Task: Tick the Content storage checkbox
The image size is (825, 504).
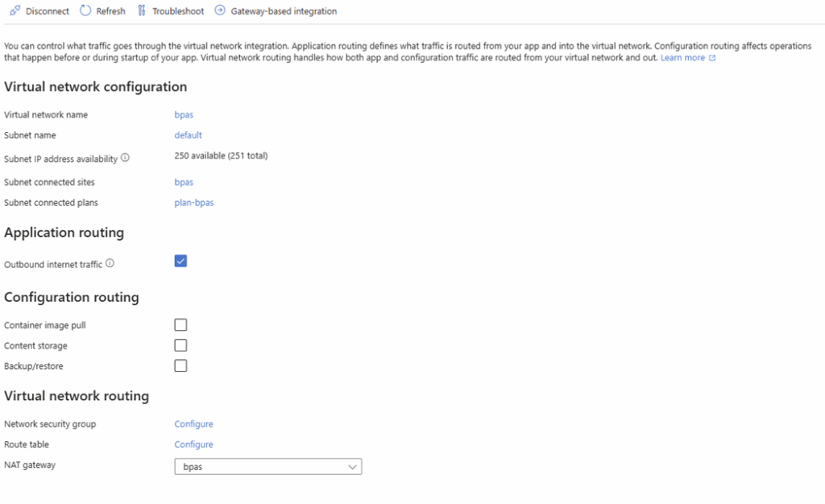Action: [x=180, y=345]
